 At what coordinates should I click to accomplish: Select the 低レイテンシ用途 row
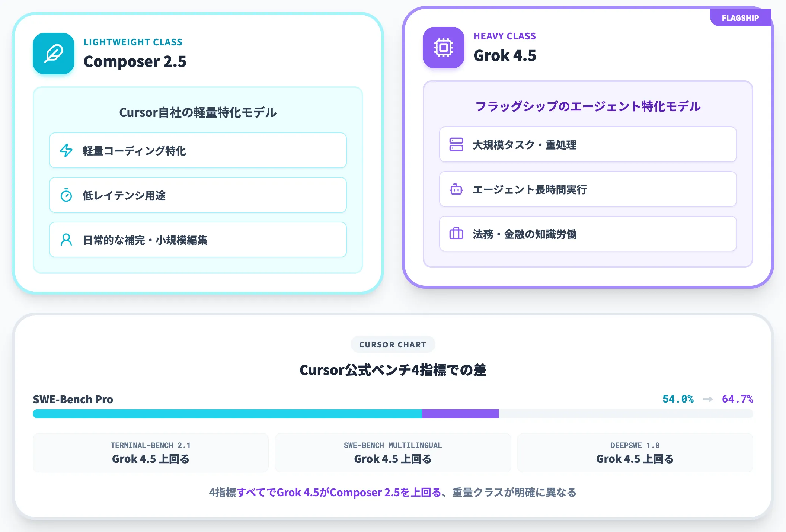(x=198, y=195)
